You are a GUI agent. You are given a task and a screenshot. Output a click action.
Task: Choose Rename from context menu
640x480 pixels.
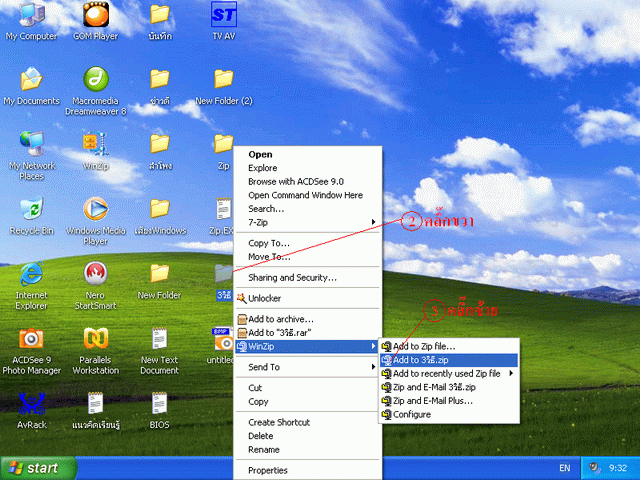click(x=308, y=450)
